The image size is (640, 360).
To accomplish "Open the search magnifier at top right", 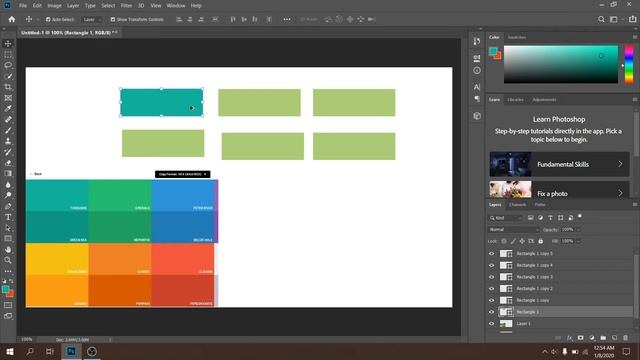I will coord(601,19).
